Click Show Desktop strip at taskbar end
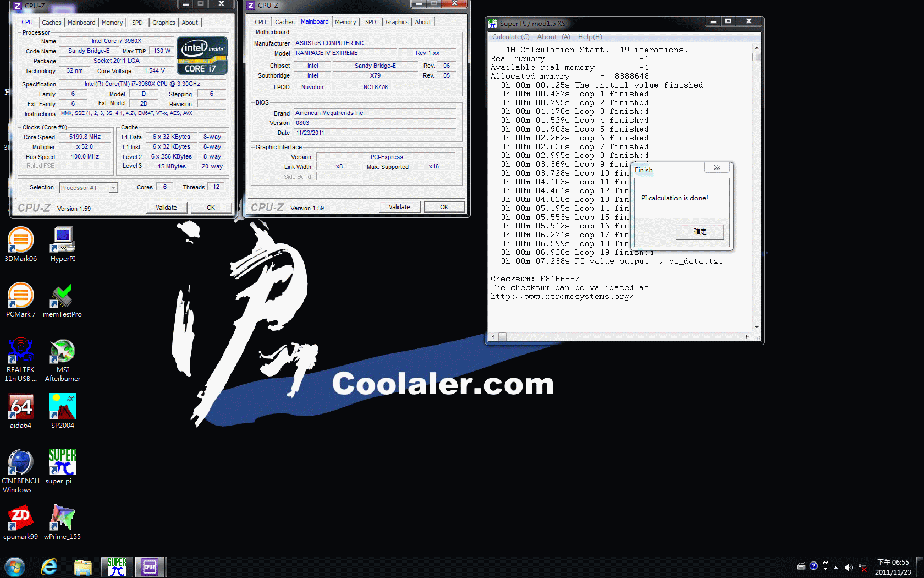 click(920, 568)
